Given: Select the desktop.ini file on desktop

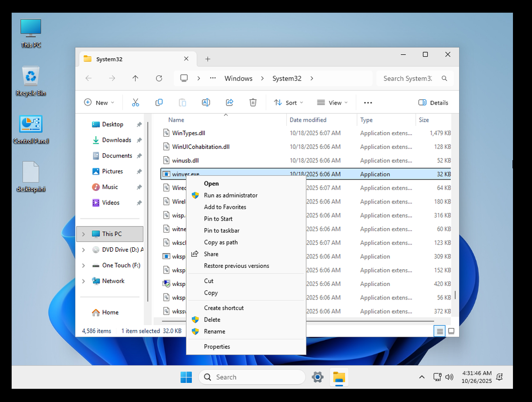Looking at the screenshot, I should (x=31, y=177).
